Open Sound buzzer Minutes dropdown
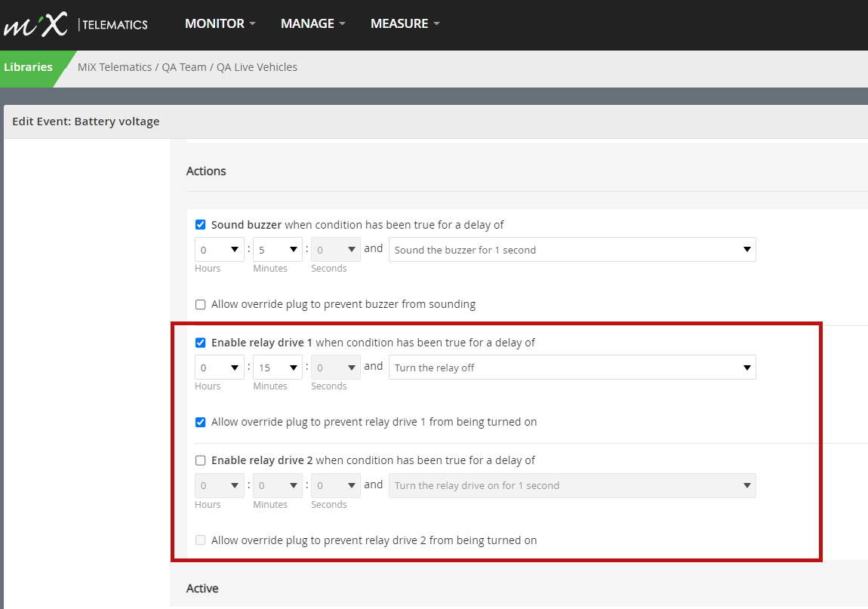This screenshot has width=868, height=609. (277, 250)
